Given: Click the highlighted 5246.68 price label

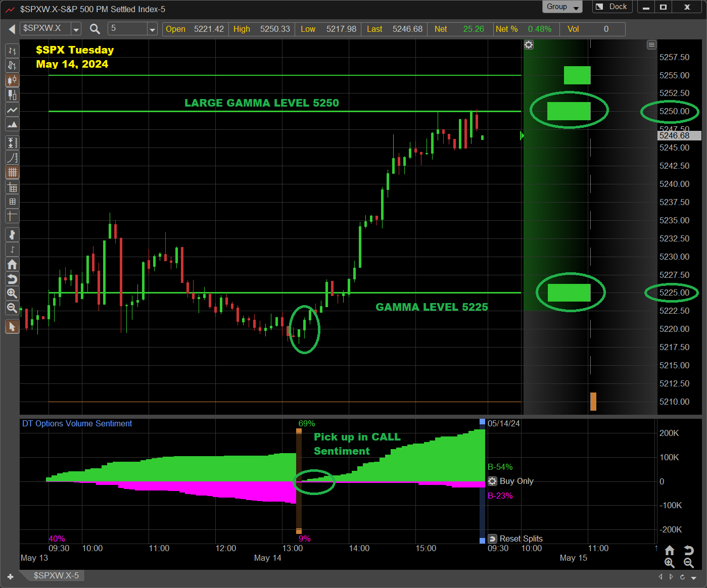Looking at the screenshot, I should point(679,135).
